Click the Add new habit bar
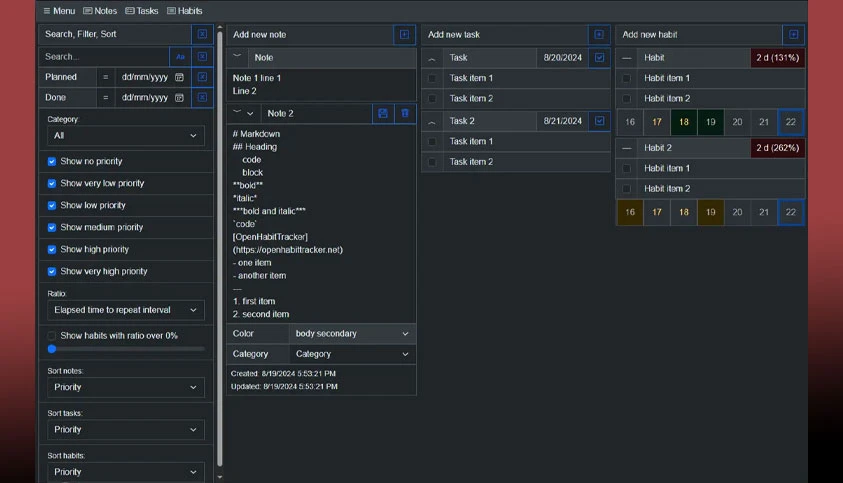 [x=699, y=34]
